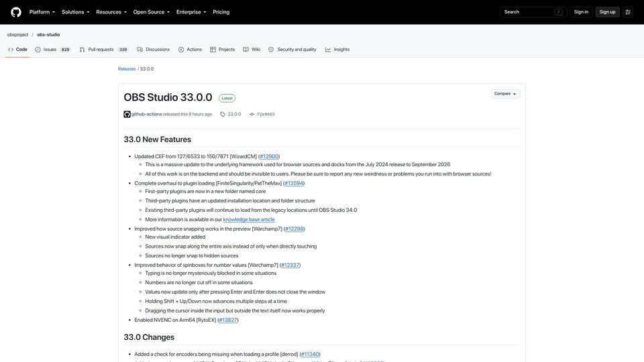
Task: Open pull request #13594 link
Action: pyautogui.click(x=294, y=183)
